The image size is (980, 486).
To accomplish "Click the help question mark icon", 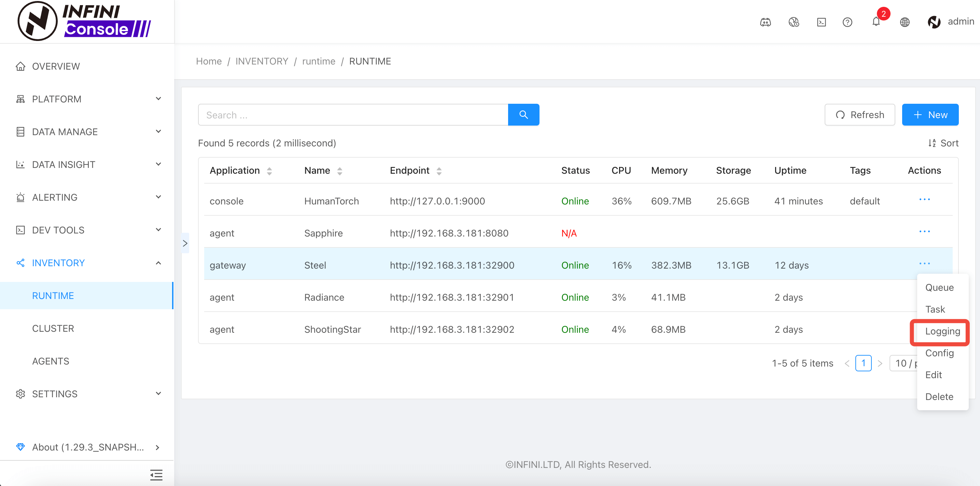I will 847,22.
